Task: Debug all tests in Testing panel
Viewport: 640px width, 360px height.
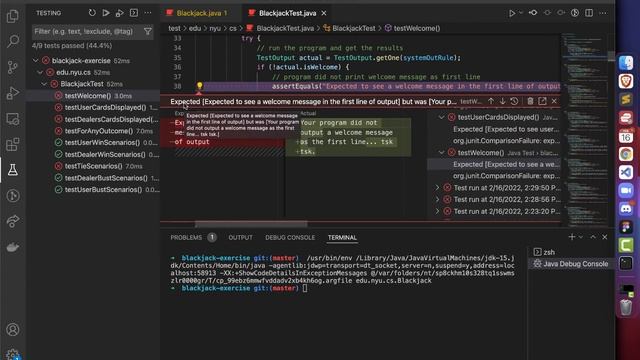Action: click(120, 13)
